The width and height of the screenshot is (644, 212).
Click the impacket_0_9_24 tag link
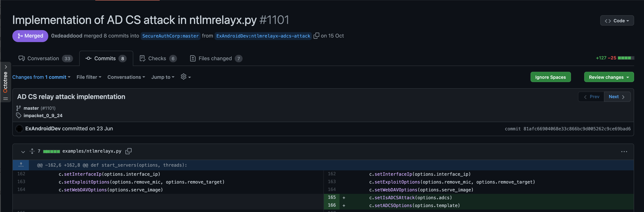(43, 115)
